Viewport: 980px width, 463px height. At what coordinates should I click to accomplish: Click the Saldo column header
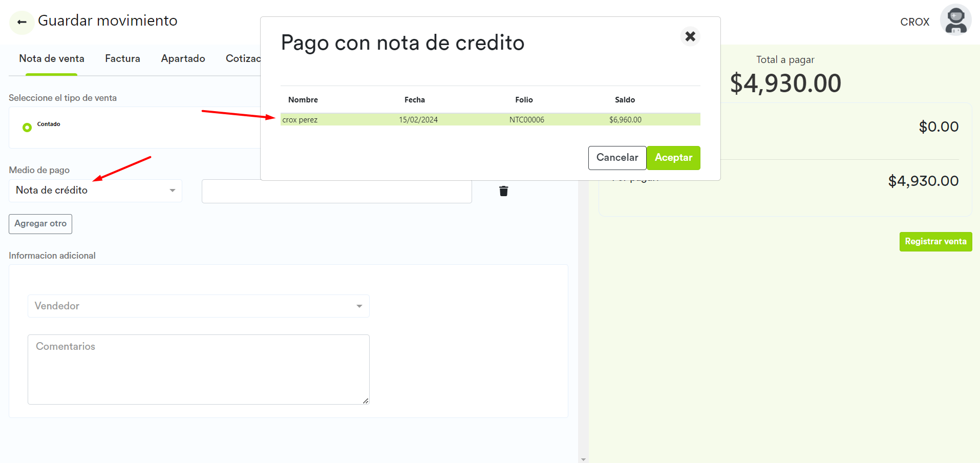click(625, 100)
